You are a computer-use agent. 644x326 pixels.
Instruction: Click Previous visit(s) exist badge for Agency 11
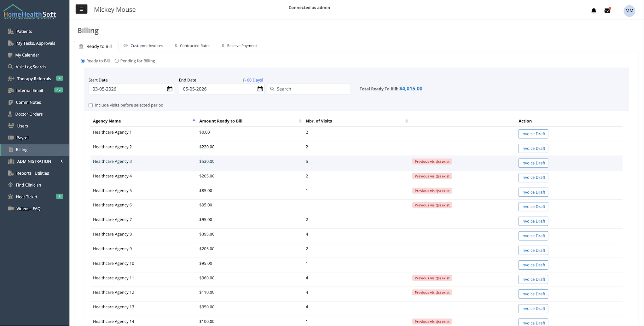pos(432,278)
